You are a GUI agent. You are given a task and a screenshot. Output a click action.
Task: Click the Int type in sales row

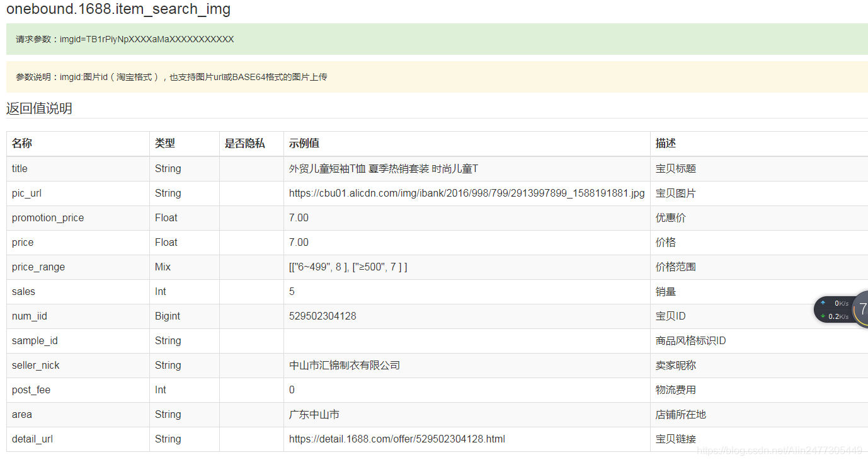pos(161,291)
